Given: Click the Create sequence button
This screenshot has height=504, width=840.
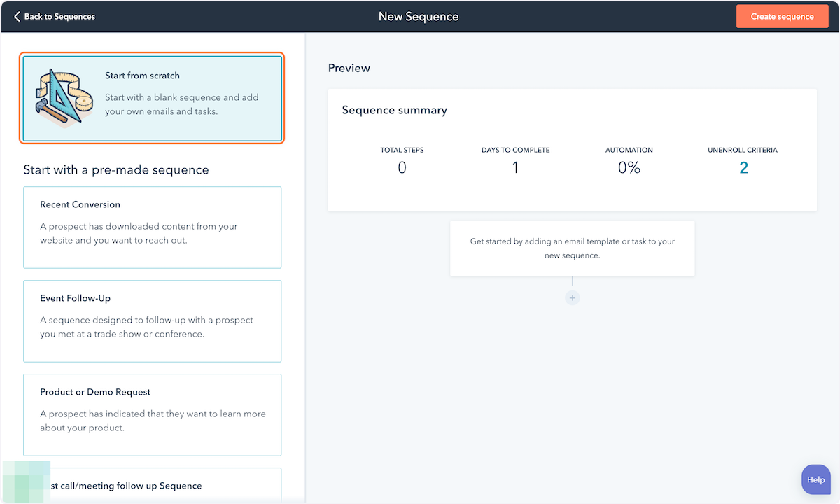Looking at the screenshot, I should pos(782,16).
